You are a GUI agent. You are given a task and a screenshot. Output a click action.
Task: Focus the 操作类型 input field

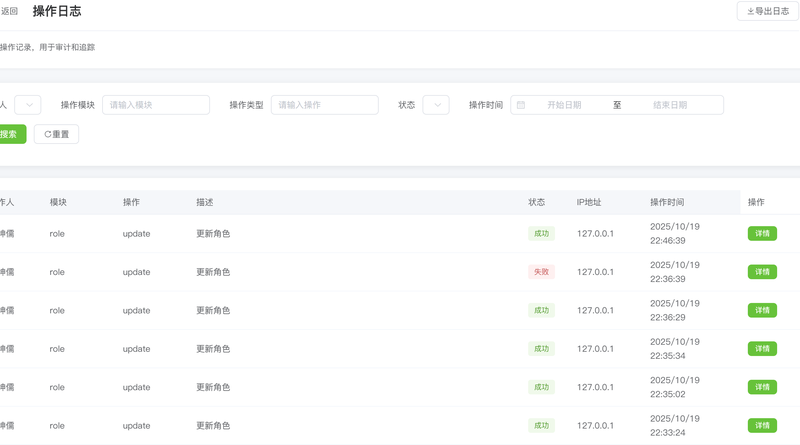pyautogui.click(x=324, y=105)
